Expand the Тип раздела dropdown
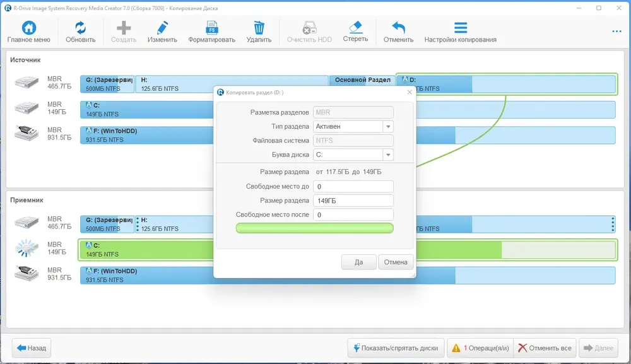The width and height of the screenshot is (631, 364). [388, 126]
